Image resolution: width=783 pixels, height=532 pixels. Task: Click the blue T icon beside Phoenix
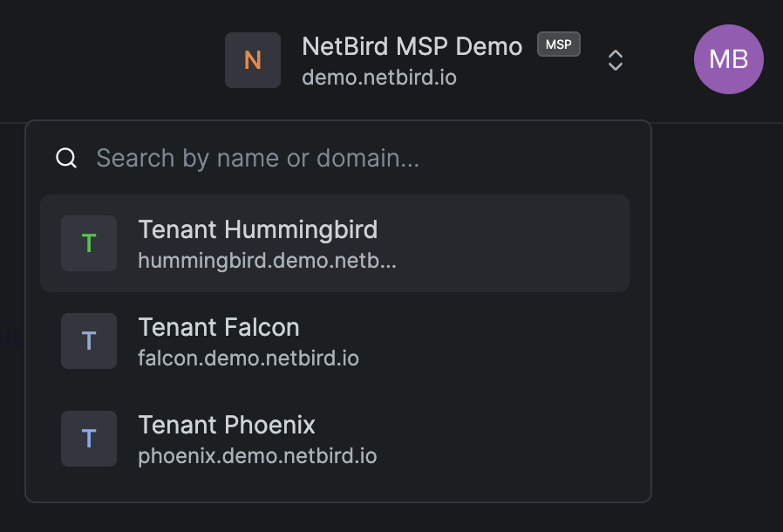point(88,439)
